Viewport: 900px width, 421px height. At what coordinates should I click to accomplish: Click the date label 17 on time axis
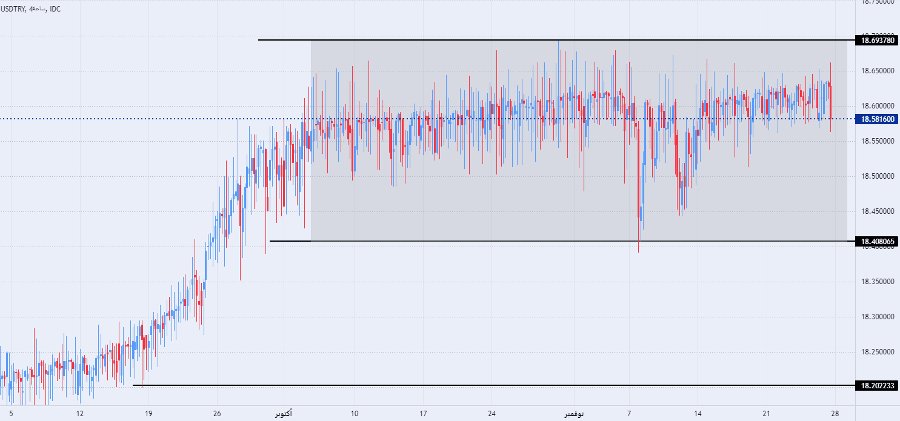tap(423, 414)
